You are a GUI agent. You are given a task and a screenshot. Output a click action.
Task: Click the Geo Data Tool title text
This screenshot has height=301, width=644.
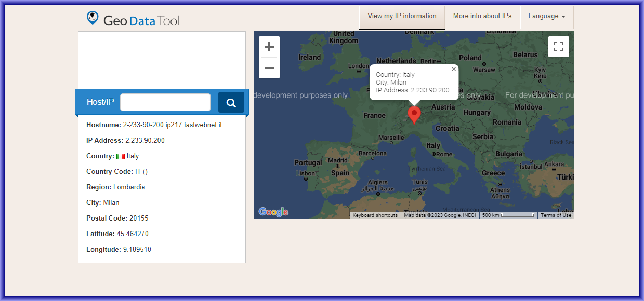pos(141,21)
